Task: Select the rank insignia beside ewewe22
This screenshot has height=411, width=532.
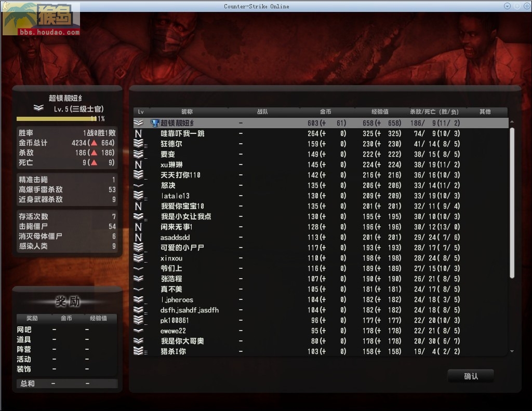Action: (x=138, y=331)
